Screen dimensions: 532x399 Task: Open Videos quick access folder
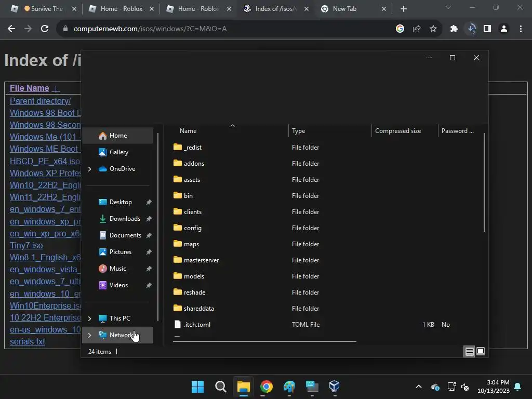click(x=118, y=285)
